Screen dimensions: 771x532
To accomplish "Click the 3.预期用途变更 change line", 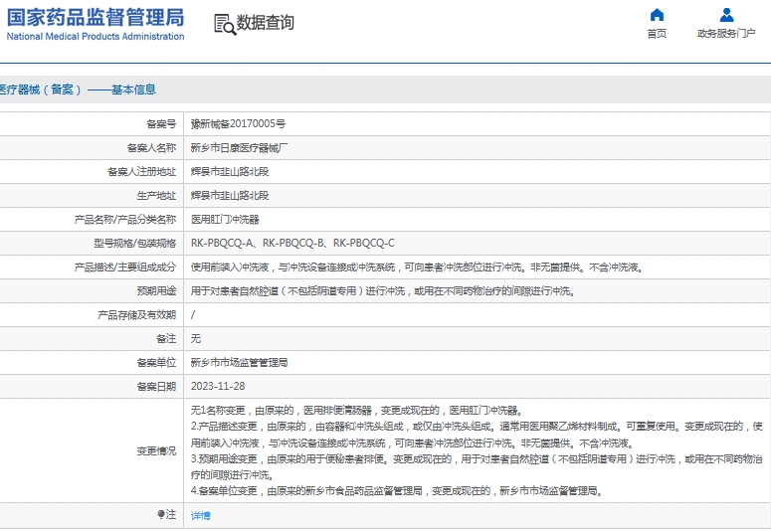I will click(x=477, y=466).
